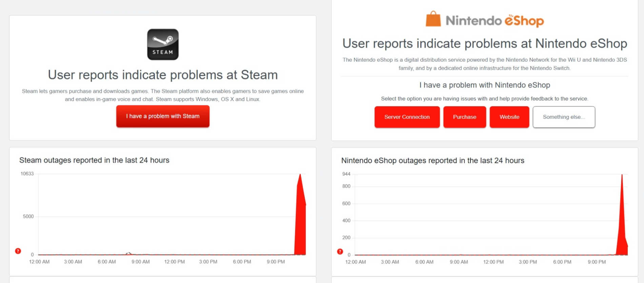
Task: Open the help icon beside eShop chart
Action: click(x=340, y=251)
